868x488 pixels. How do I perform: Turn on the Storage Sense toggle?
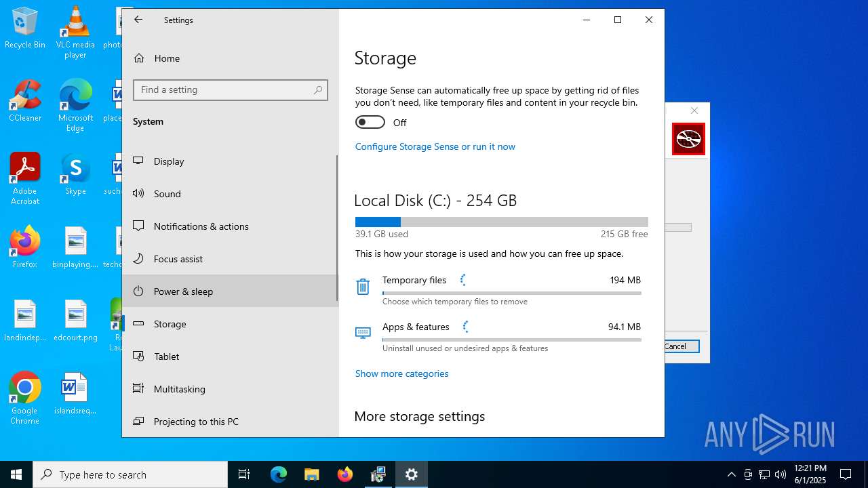click(370, 122)
